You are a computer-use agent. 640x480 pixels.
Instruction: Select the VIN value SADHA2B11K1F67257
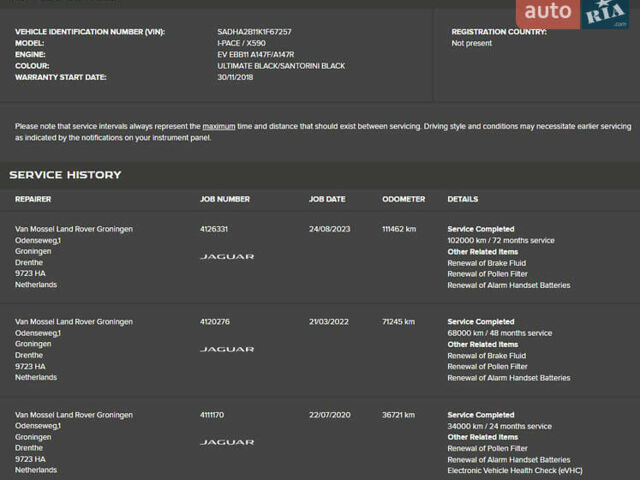[x=254, y=32]
